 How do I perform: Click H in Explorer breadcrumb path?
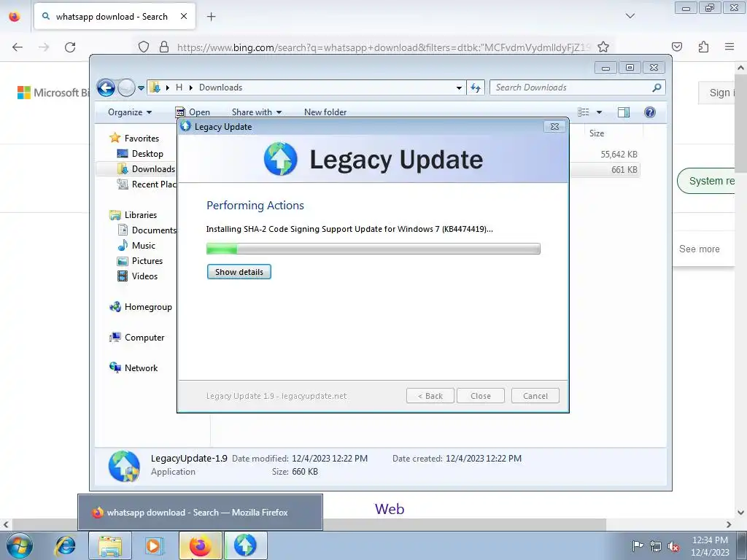click(x=179, y=87)
